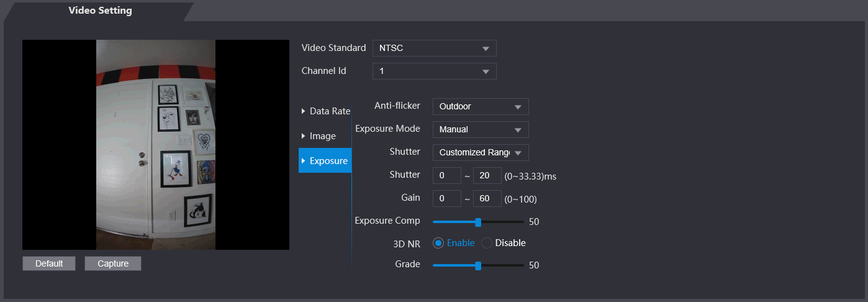Open the Video Standard dropdown
Image resolution: width=868 pixels, height=302 pixels.
pos(434,48)
